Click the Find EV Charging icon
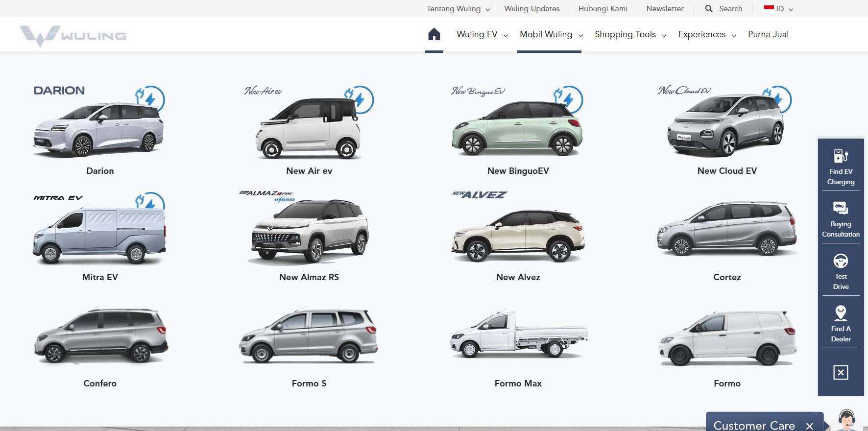 pyautogui.click(x=841, y=156)
